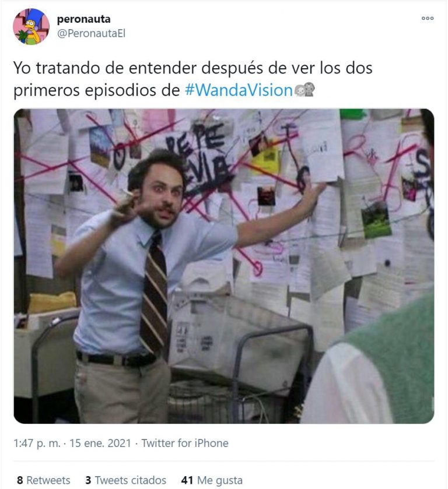Screen dimensions: 448x489
Task: Click the tweet text starting with Yo tratando
Action: 193,79
